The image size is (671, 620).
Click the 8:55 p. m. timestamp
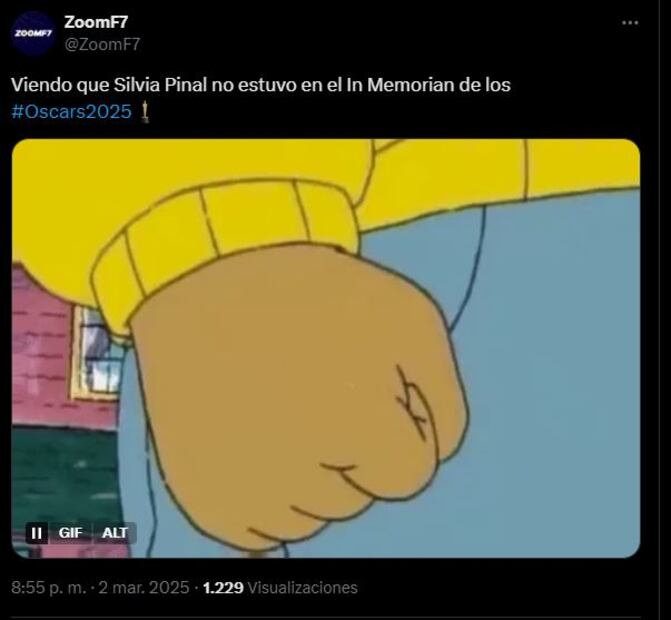point(49,587)
